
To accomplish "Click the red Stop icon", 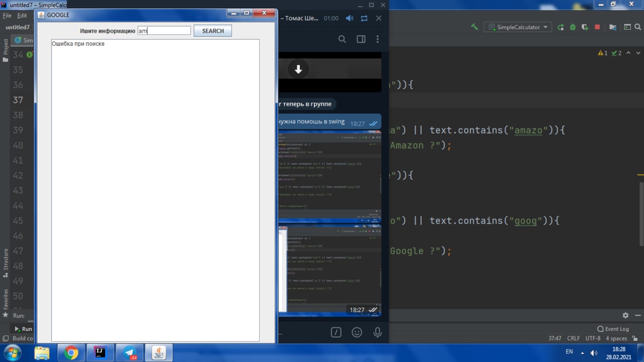I will pos(597,27).
